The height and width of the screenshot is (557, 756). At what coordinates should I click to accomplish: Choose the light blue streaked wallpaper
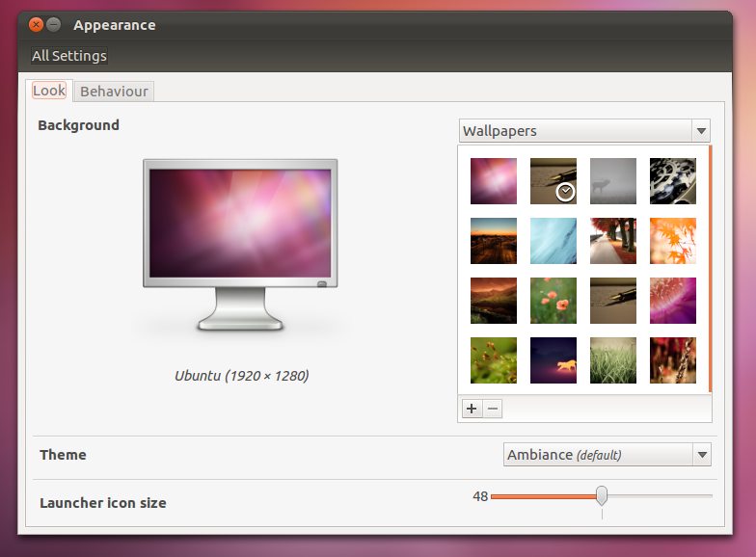coord(553,241)
